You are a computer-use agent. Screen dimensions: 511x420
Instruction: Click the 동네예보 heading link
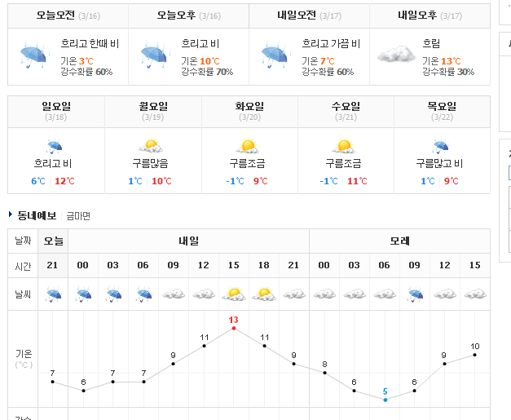tap(37, 215)
